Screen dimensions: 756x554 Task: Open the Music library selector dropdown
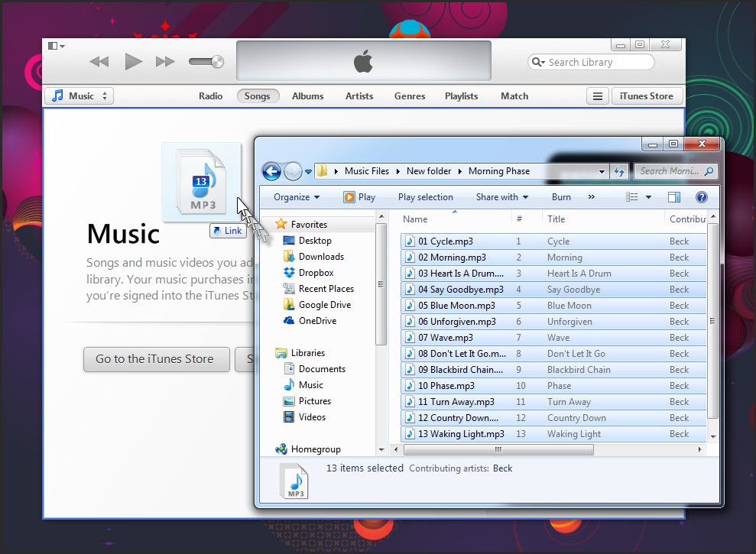(x=79, y=96)
